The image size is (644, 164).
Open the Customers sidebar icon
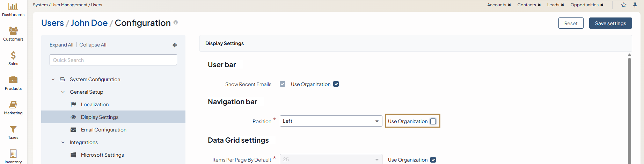(13, 31)
